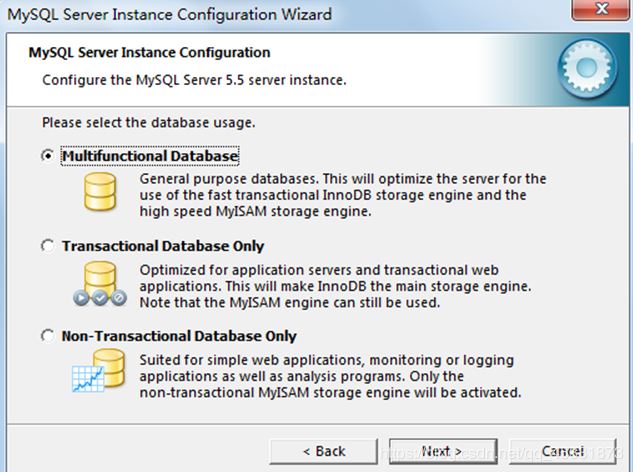Select the Multifunctional Database radio button

tap(47, 157)
